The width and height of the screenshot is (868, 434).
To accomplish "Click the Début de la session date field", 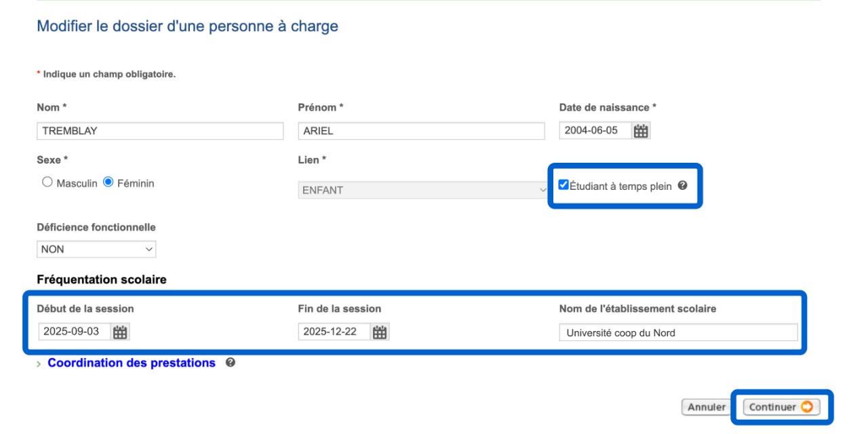I will point(75,332).
